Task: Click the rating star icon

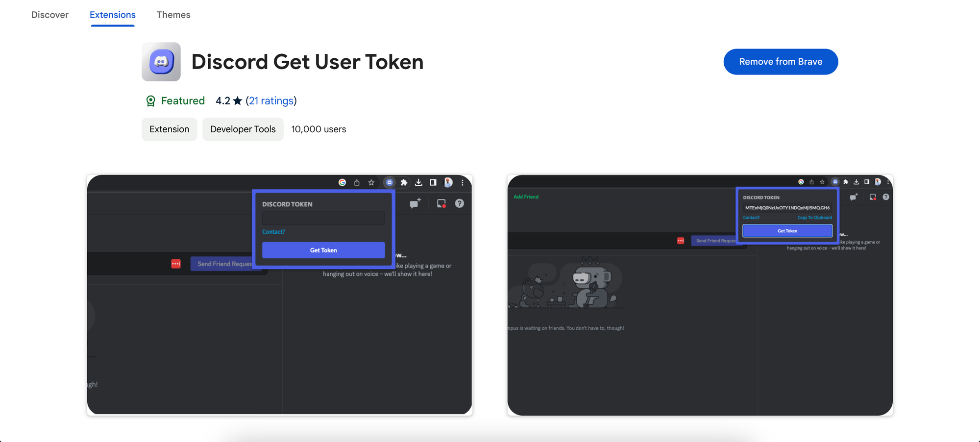Action: coord(238,101)
